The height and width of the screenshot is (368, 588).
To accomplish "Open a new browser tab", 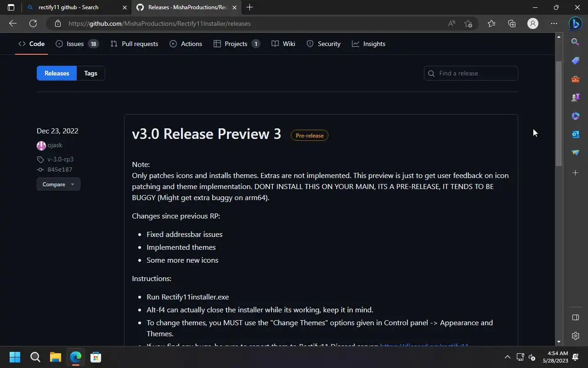I will 249,7.
